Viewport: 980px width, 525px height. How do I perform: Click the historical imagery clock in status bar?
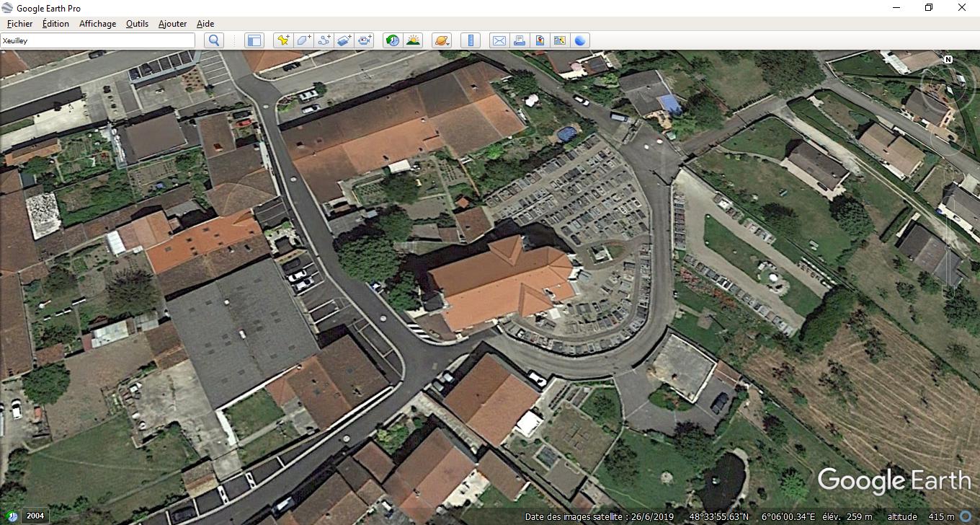12,516
